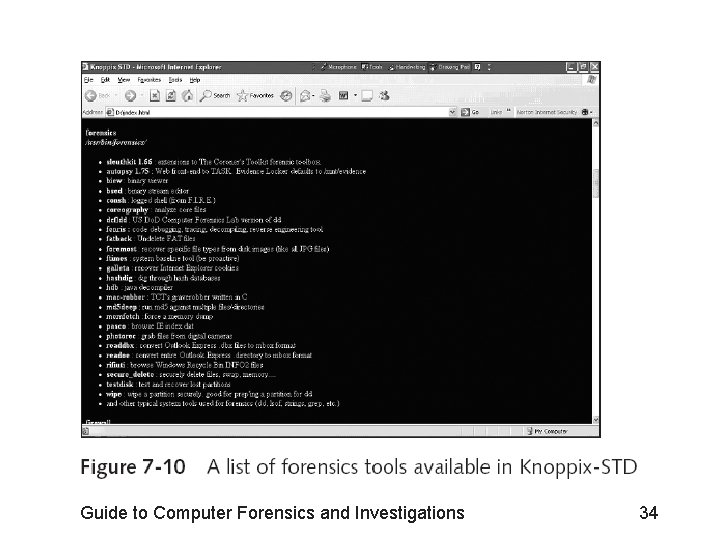Click the page icon in address bar

pos(110,112)
